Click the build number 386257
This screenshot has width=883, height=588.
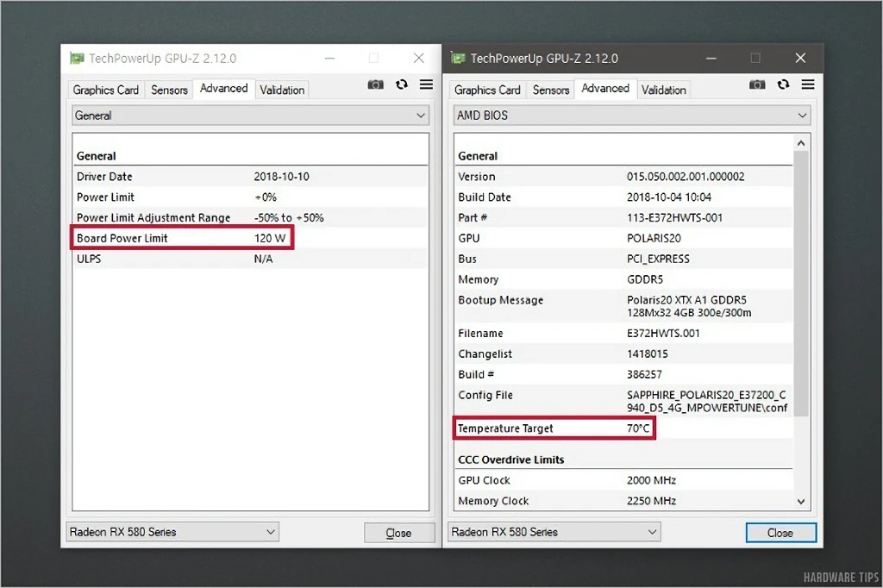[x=644, y=374]
